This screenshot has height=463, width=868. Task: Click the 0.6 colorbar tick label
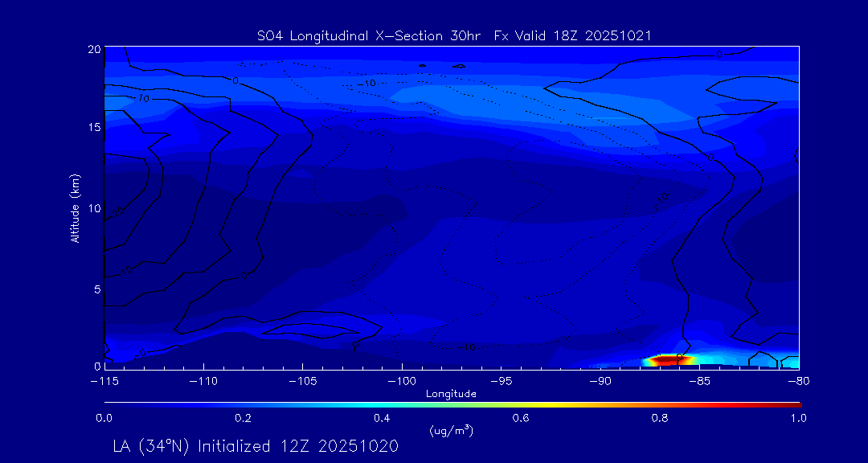point(522,418)
